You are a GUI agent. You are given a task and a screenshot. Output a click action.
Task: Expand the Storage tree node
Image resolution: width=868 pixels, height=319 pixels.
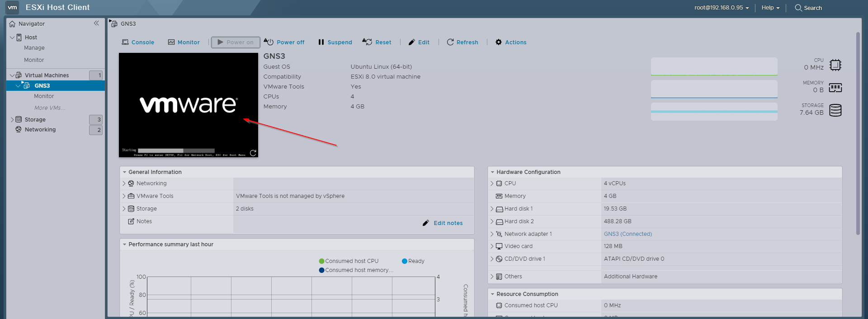click(12, 120)
